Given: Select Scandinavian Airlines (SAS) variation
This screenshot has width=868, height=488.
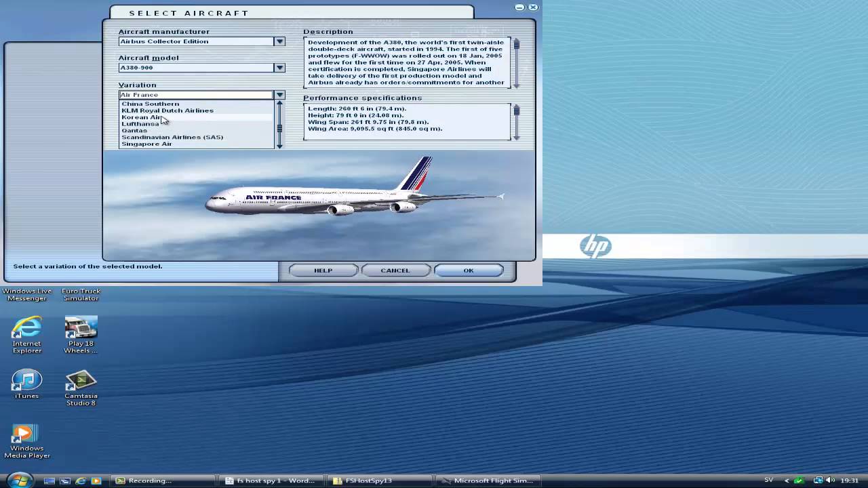Looking at the screenshot, I should (172, 137).
